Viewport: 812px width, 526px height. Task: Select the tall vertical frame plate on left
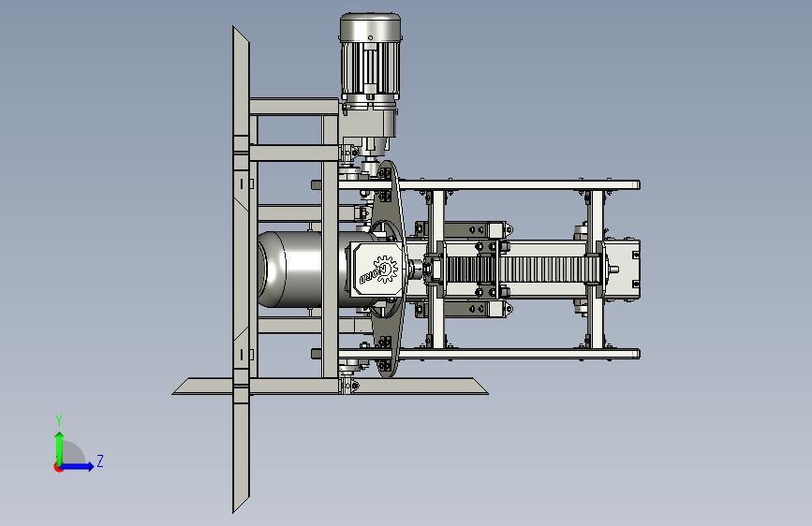coord(242,270)
